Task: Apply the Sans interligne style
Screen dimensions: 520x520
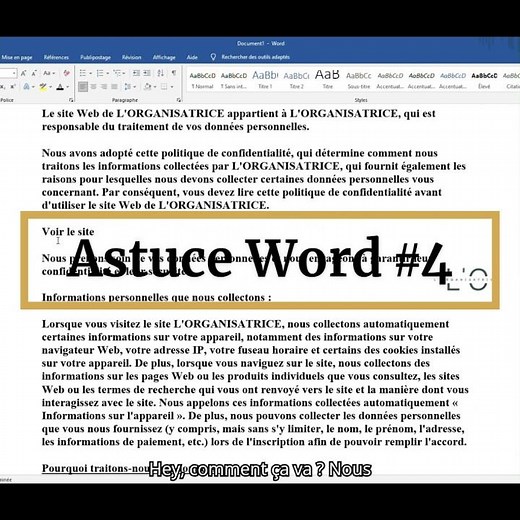Action: [x=234, y=80]
